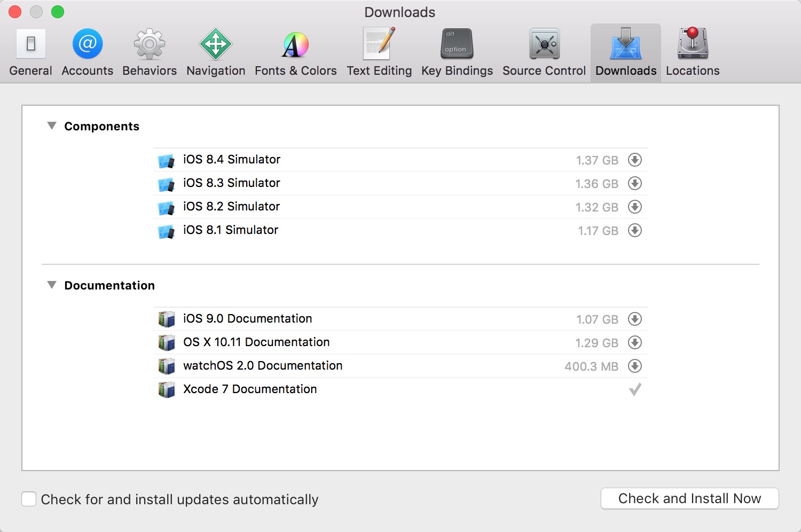Click the iOS 8.3 Simulator row icon

pos(167,184)
